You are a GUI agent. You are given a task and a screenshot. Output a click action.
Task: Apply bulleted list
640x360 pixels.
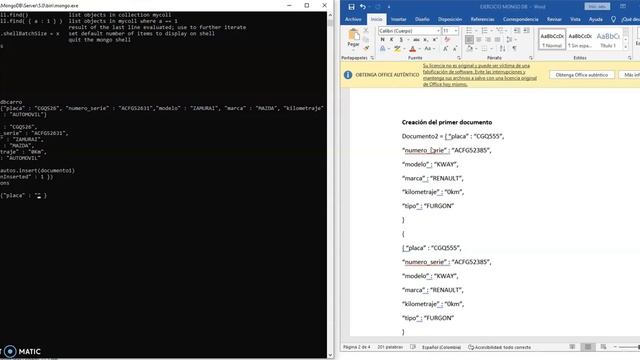[x=469, y=31]
